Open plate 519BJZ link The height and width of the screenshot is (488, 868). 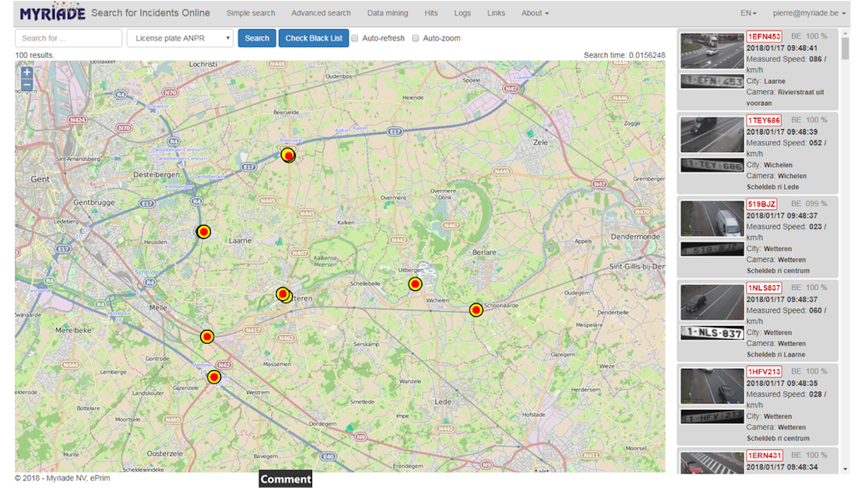(x=762, y=204)
